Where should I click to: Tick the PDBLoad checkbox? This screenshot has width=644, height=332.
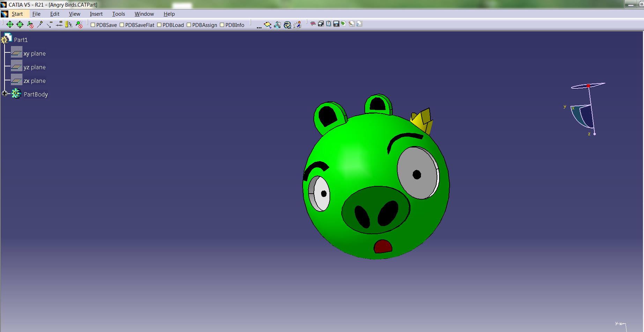(x=159, y=25)
